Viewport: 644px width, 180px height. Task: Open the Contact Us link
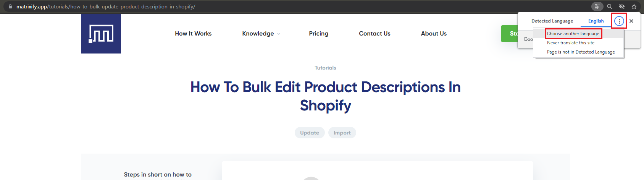pos(374,34)
